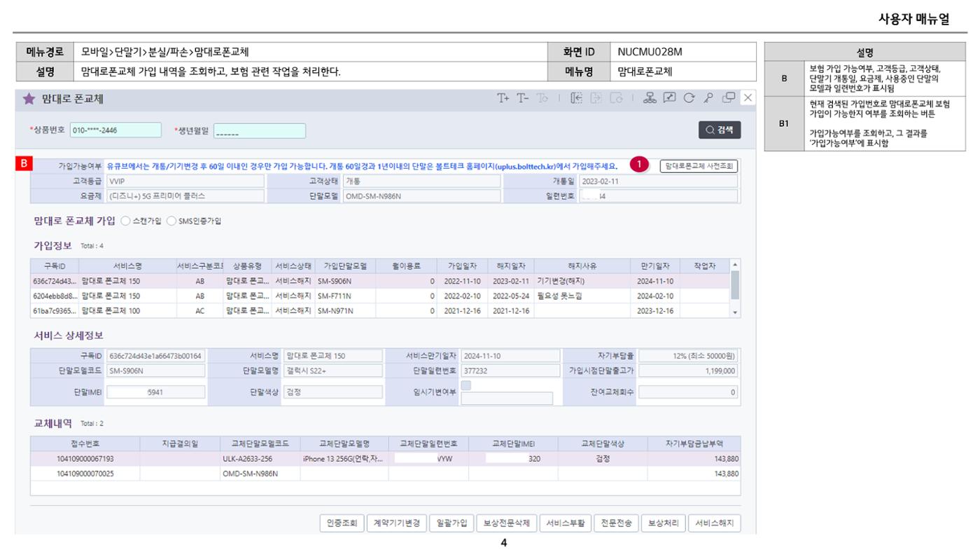The image size is (980, 552).
Task: Click the 단말색상 검정 field
Action: (x=333, y=392)
